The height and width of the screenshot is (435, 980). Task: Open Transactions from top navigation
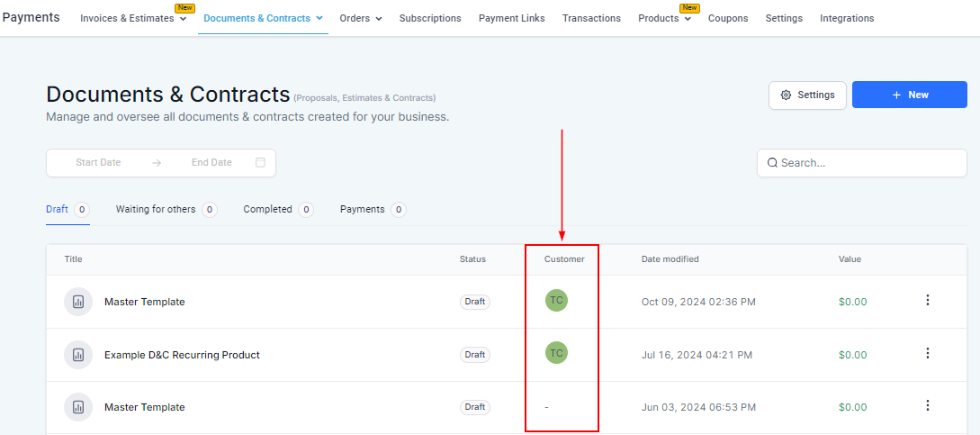[591, 19]
